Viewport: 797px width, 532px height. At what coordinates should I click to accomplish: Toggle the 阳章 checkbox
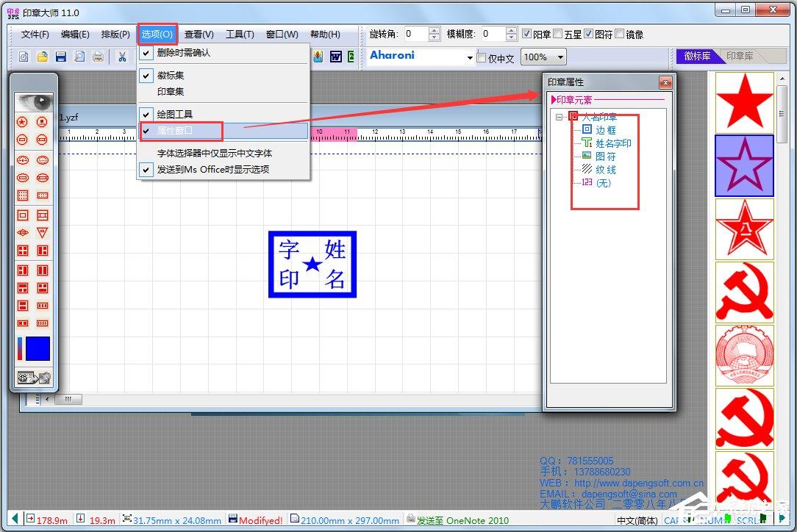point(527,34)
